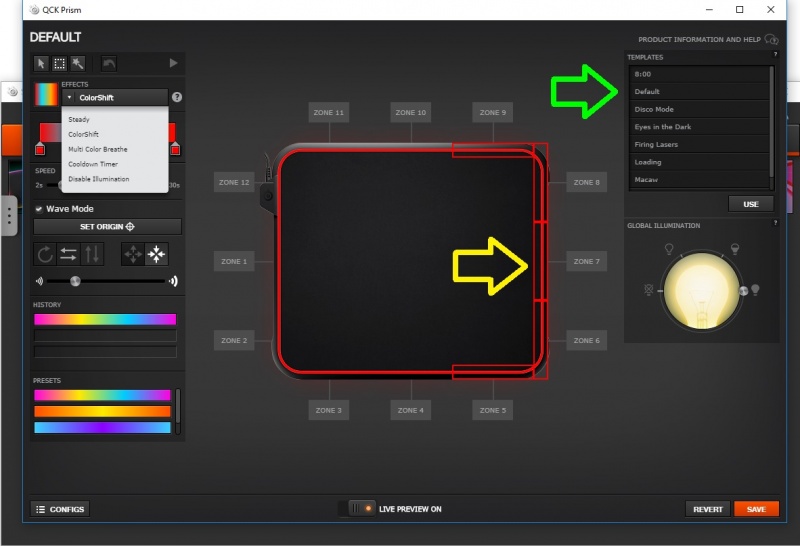The image size is (800, 546).
Task: Choose Disable Illumination option
Action: click(99, 179)
